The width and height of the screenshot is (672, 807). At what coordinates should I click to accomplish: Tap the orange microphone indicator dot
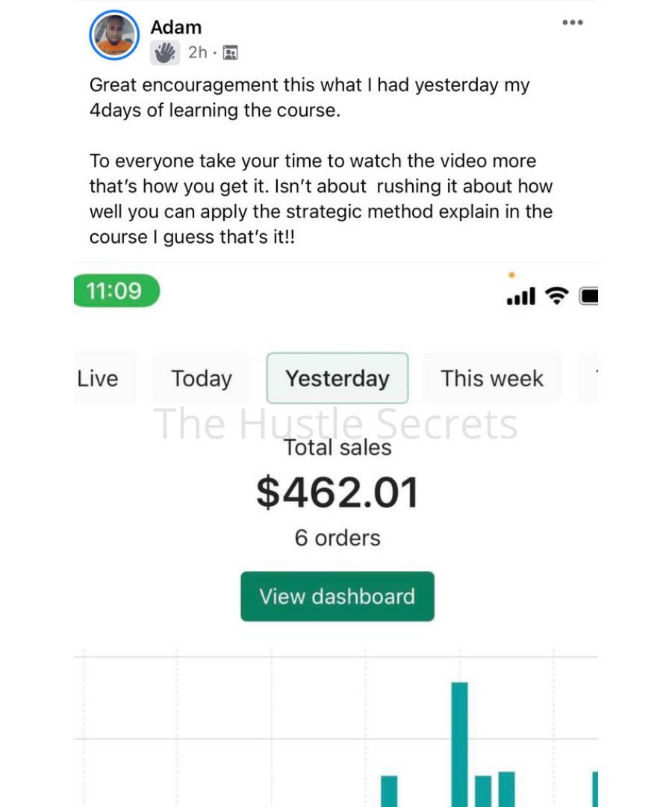[511, 275]
